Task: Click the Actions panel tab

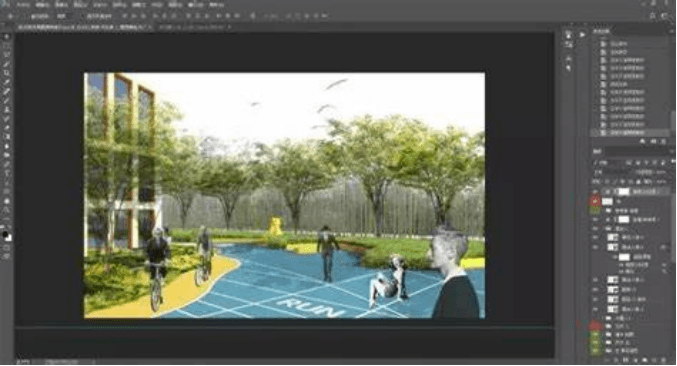Action: (x=601, y=32)
